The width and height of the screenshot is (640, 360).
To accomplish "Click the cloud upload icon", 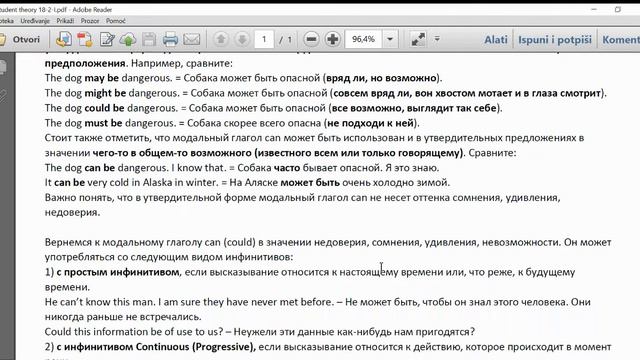I will 128,39.
